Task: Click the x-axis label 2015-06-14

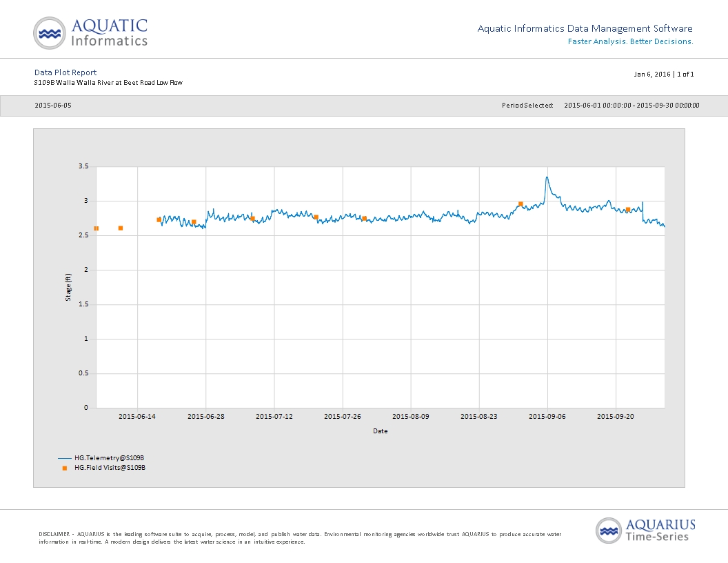Action: [137, 417]
